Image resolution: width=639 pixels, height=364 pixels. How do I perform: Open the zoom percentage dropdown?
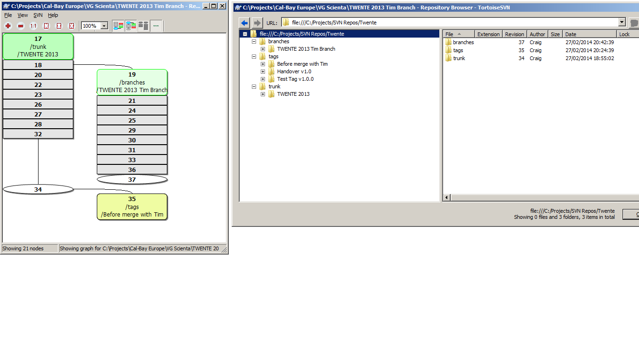[104, 26]
